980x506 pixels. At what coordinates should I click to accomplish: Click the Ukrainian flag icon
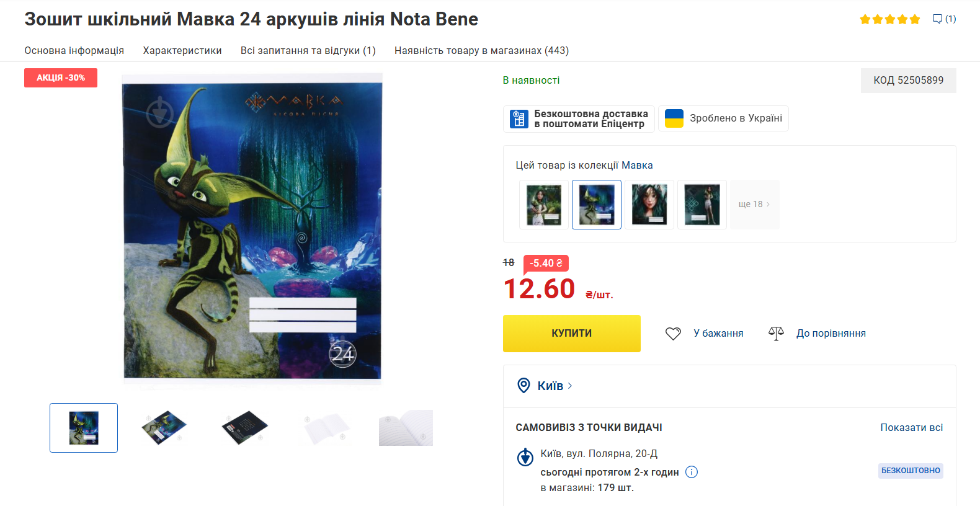[x=674, y=118]
